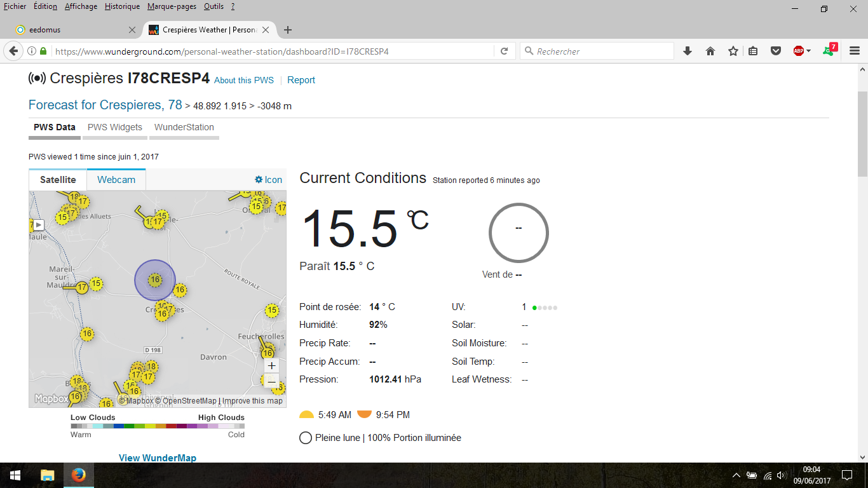Zoom in on the map
The width and height of the screenshot is (868, 488).
pyautogui.click(x=272, y=365)
